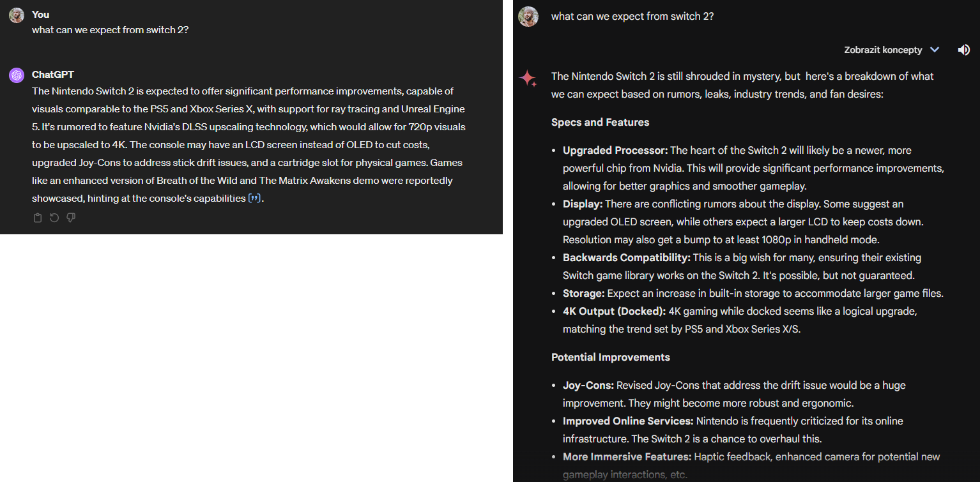The width and height of the screenshot is (980, 482).
Task: Play the Gemini response with speaker icon
Action: (x=964, y=50)
